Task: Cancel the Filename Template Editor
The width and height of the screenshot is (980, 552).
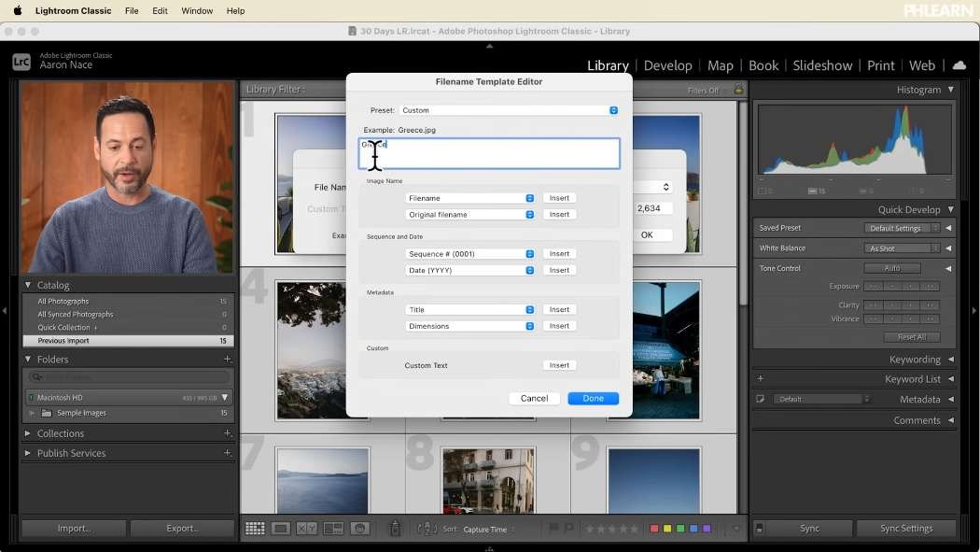Action: pos(535,398)
